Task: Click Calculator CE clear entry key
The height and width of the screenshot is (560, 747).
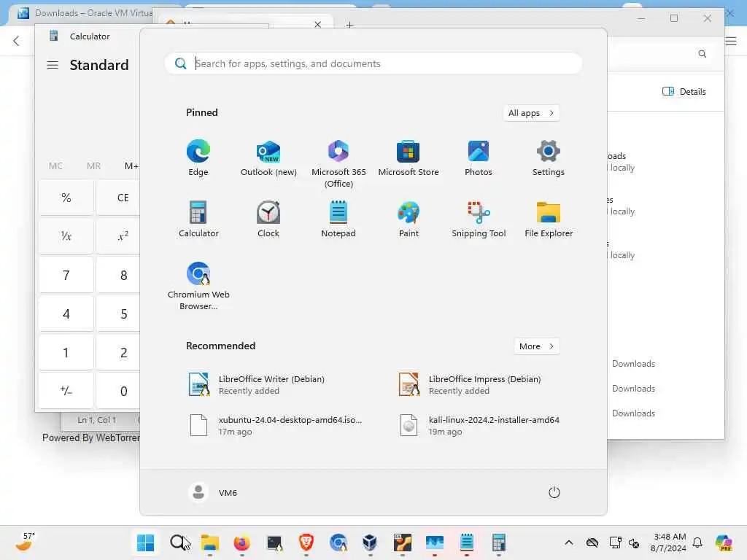Action: pyautogui.click(x=118, y=198)
